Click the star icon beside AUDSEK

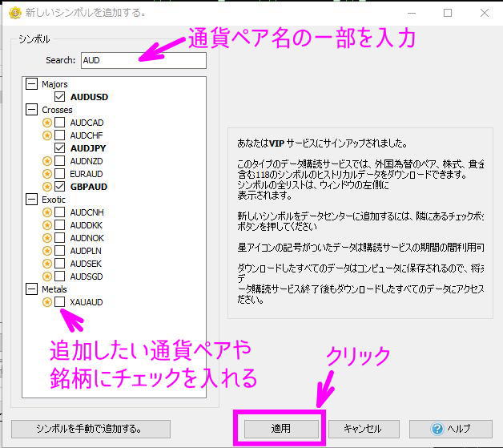[x=47, y=264]
